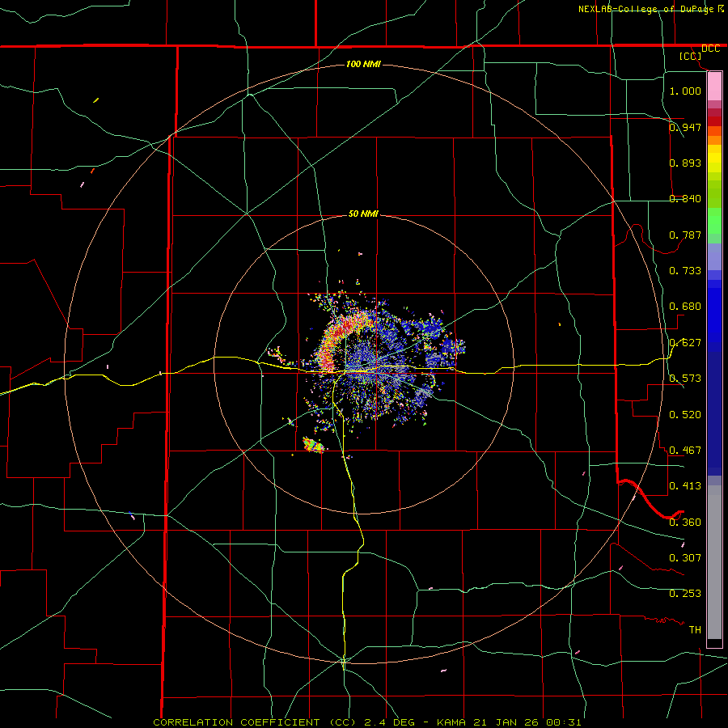The image size is (728, 728).
Task: Click the 0.680 legend value
Action: 685,307
